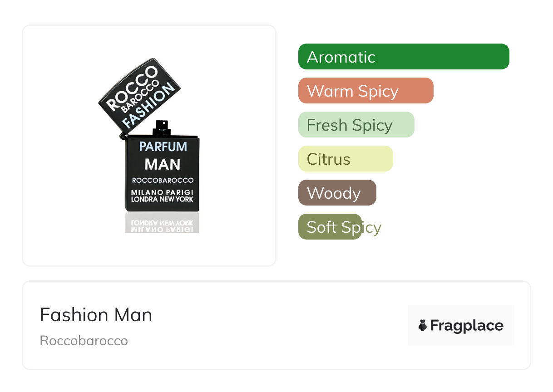This screenshot has height=392, width=553.
Task: Click ROCCOBAROCCO text on the bottle body
Action: pyautogui.click(x=163, y=180)
